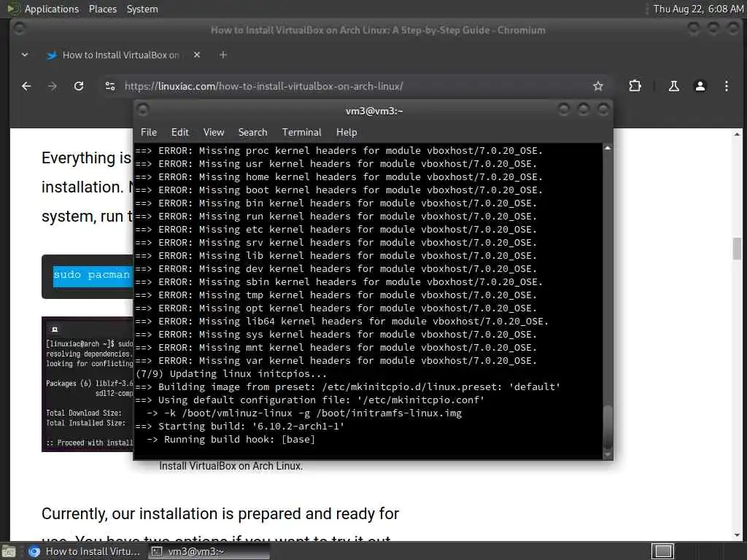Open Chromium three-dot menu
Screen dimensions: 747x560
click(726, 86)
